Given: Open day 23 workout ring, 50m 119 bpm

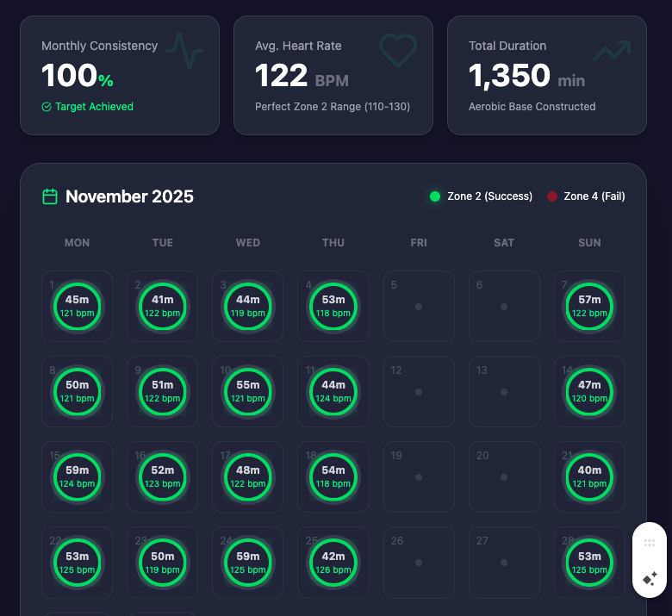Looking at the screenshot, I should [163, 563].
